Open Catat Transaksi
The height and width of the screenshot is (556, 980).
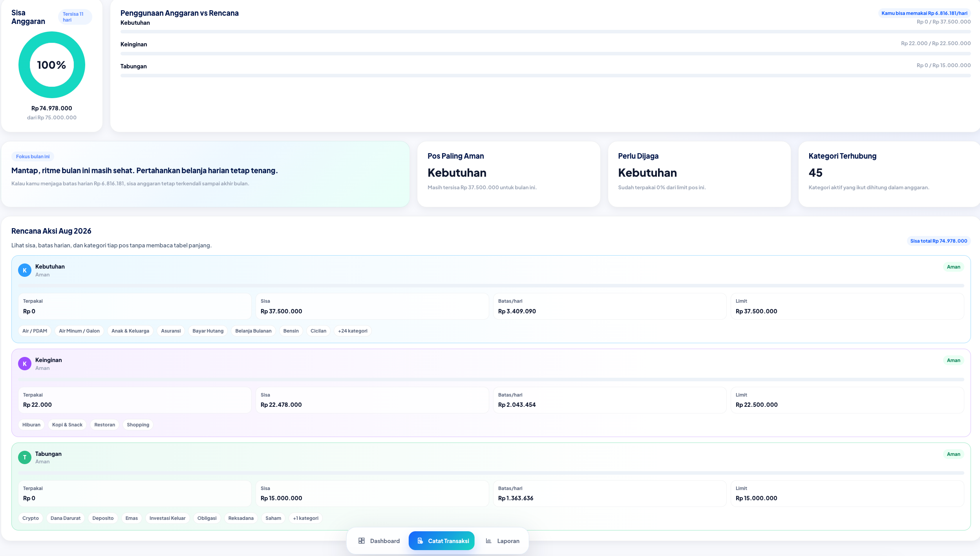(x=442, y=541)
